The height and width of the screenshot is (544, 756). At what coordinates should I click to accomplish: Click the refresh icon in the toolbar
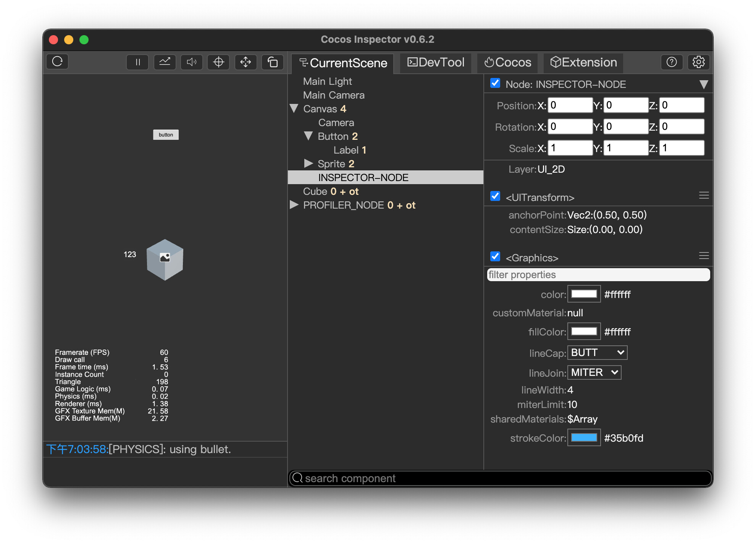click(57, 62)
